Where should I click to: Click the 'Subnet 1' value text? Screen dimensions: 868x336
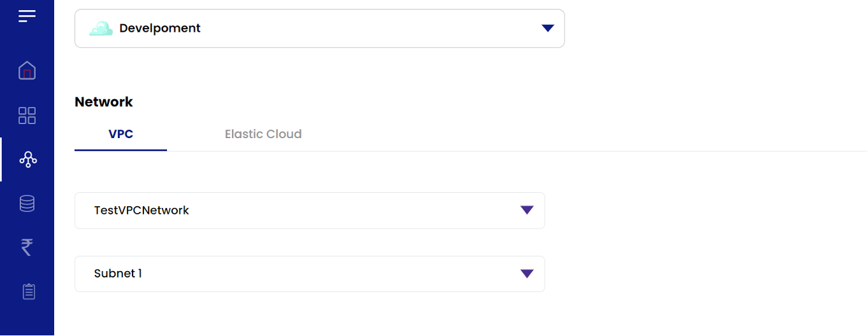click(x=118, y=274)
